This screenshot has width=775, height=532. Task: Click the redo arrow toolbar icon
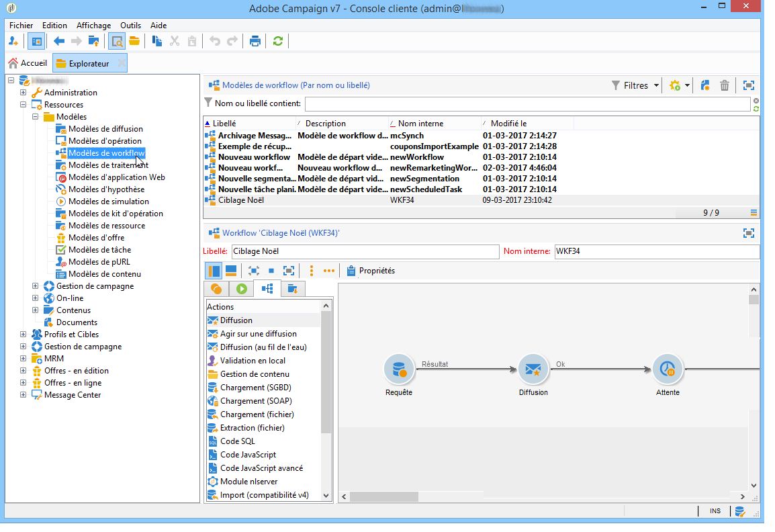coord(232,41)
